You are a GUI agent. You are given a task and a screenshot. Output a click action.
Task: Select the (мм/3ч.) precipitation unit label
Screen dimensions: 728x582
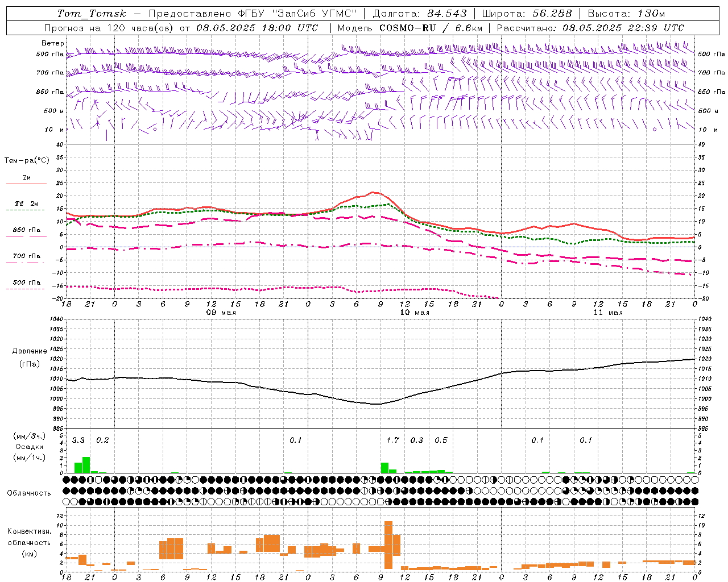pos(30,436)
